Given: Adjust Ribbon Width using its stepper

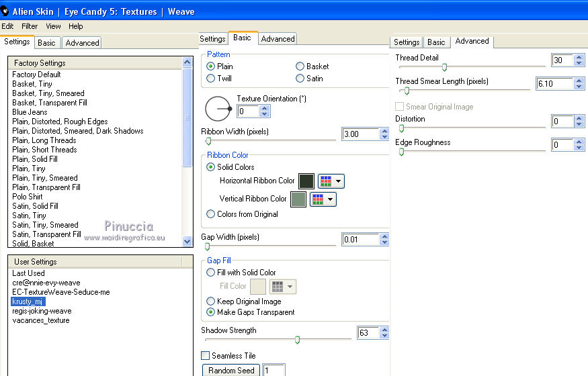Looking at the screenshot, I should click(384, 134).
